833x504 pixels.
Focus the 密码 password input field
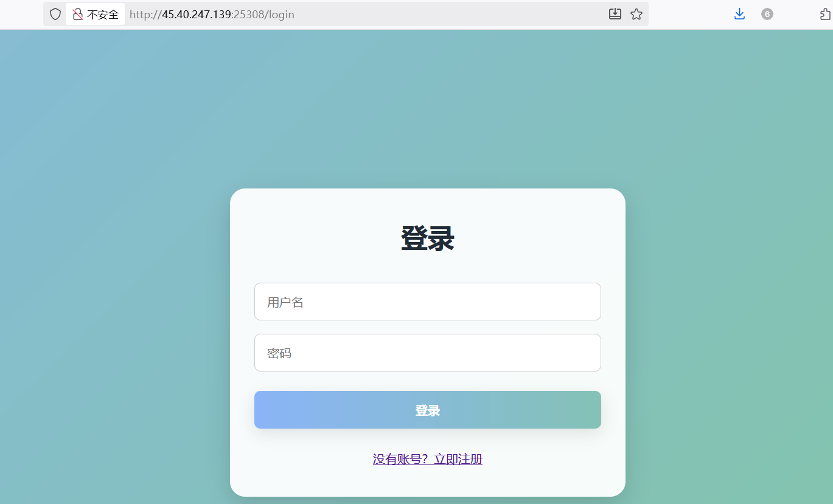[427, 353]
